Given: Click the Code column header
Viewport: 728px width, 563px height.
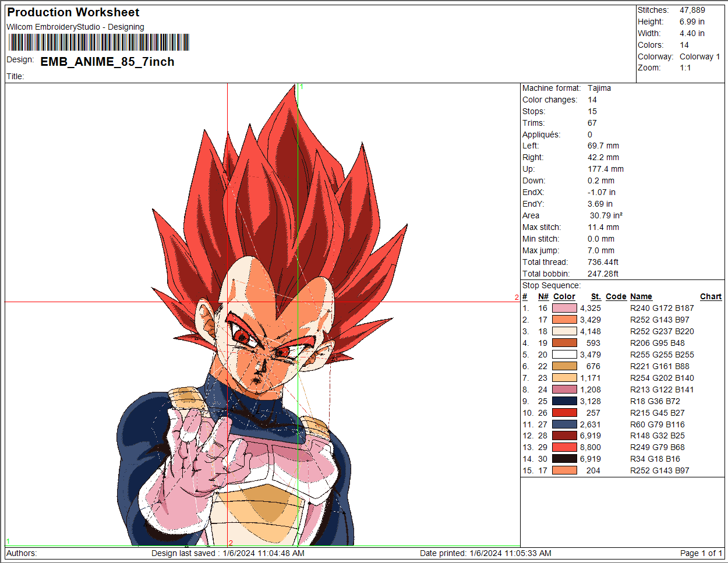Looking at the screenshot, I should 616,296.
